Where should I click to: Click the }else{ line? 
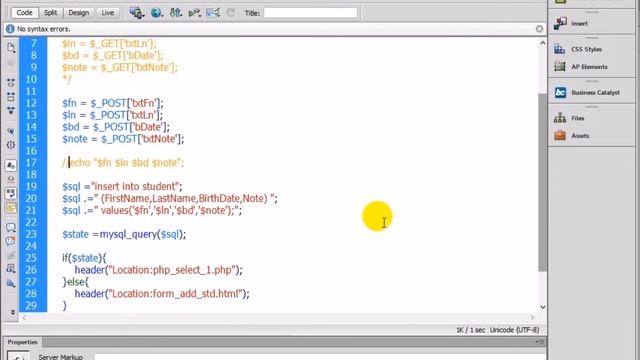click(x=76, y=282)
